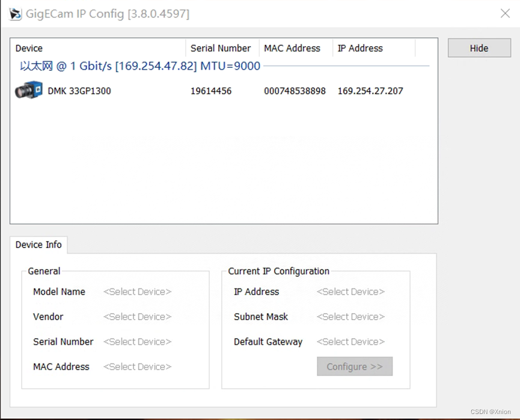Click the Default Gateway placeholder text
The image size is (520, 420).
click(x=350, y=342)
